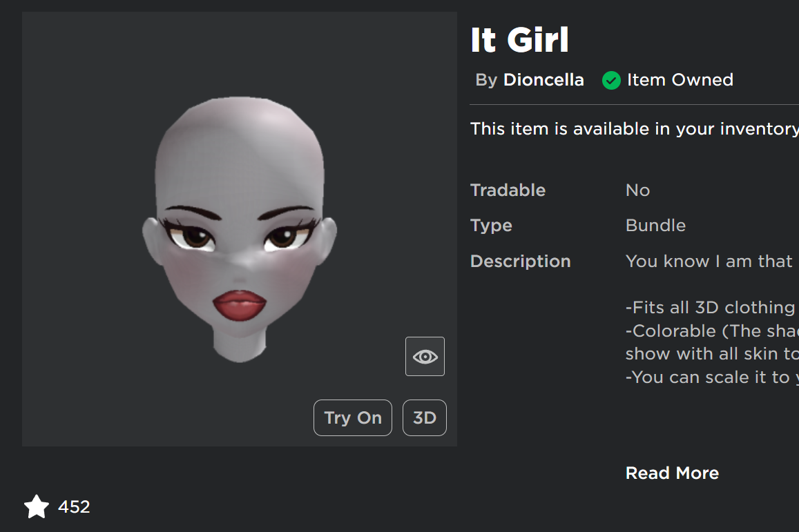
Task: Click the 3D button icon below the preview
Action: pos(424,417)
